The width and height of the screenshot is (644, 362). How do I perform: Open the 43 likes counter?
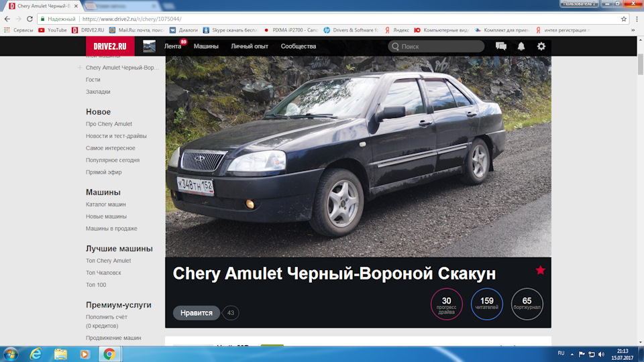coord(230,313)
